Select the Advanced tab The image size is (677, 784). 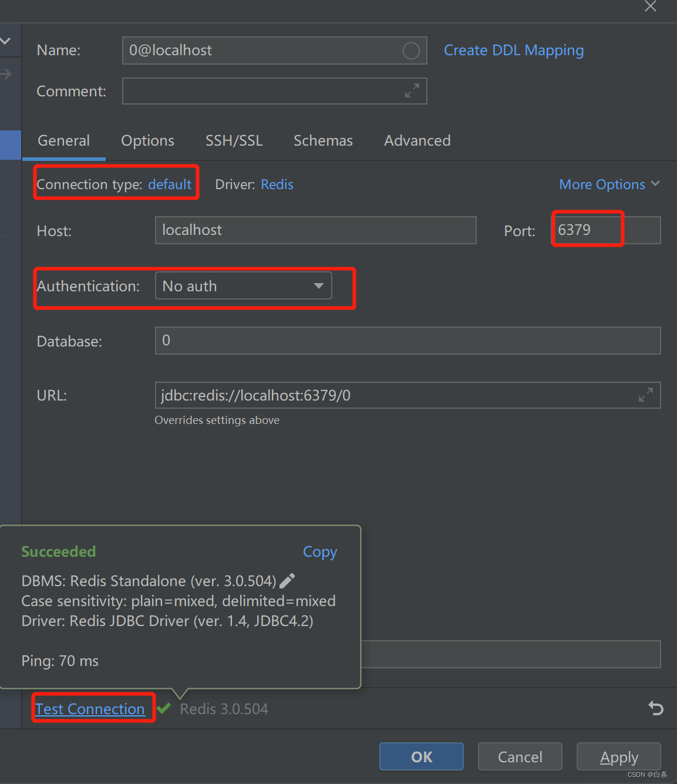pos(417,140)
